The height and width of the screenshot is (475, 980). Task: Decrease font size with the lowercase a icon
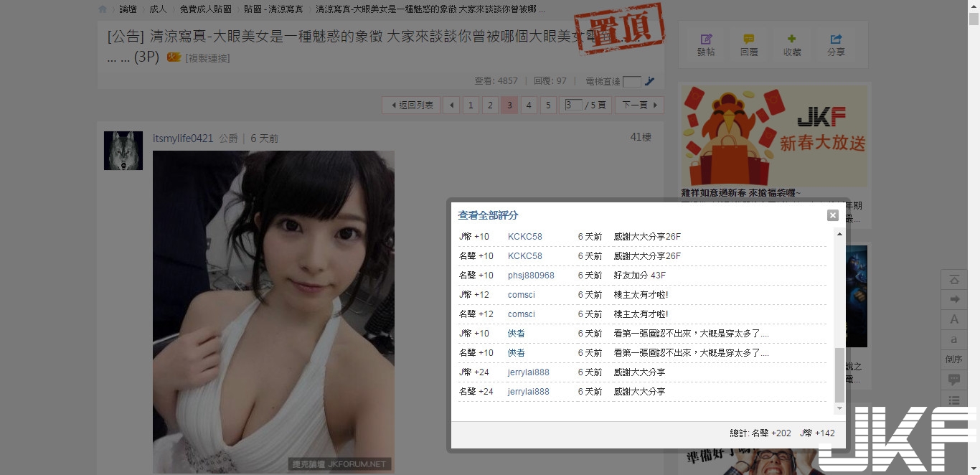point(954,340)
